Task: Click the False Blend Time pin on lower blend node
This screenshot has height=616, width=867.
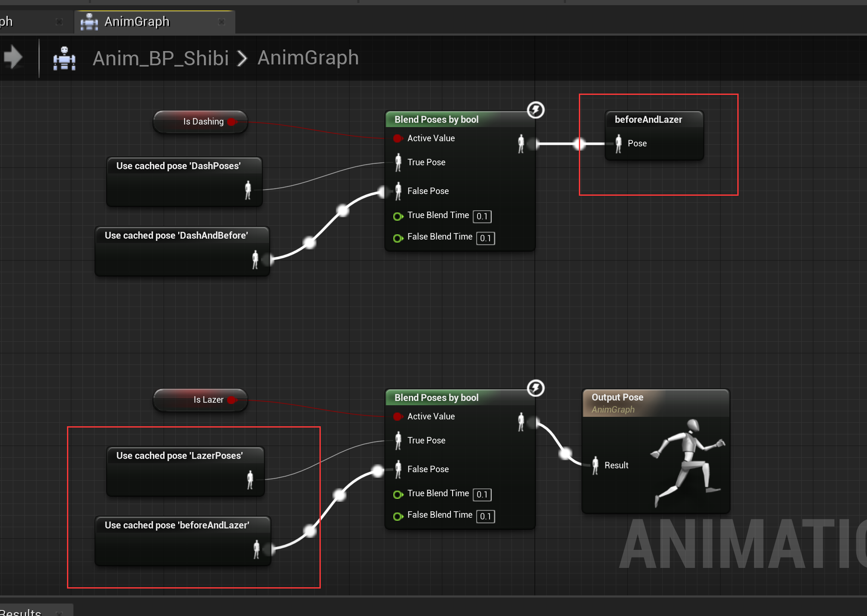Action: (399, 516)
